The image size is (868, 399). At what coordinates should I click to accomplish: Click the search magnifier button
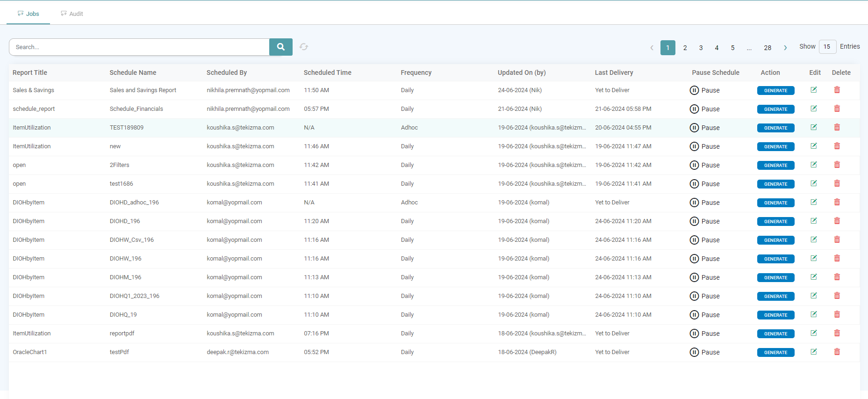[x=280, y=47]
